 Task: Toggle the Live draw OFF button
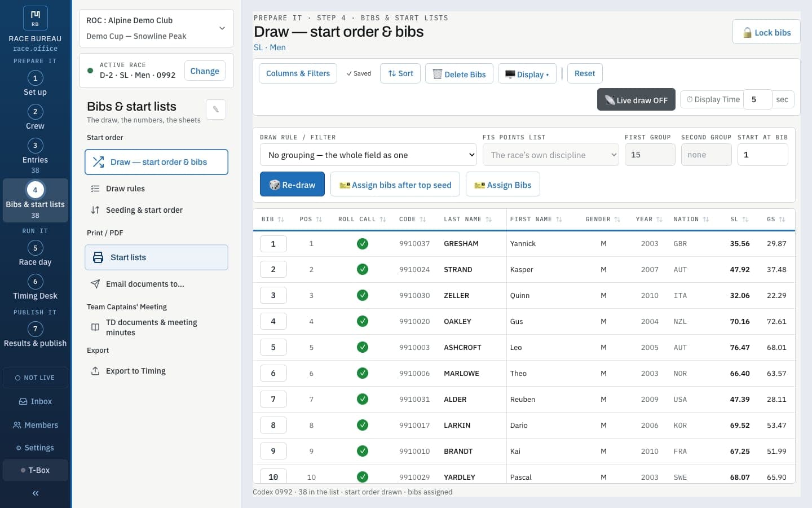[x=636, y=100]
